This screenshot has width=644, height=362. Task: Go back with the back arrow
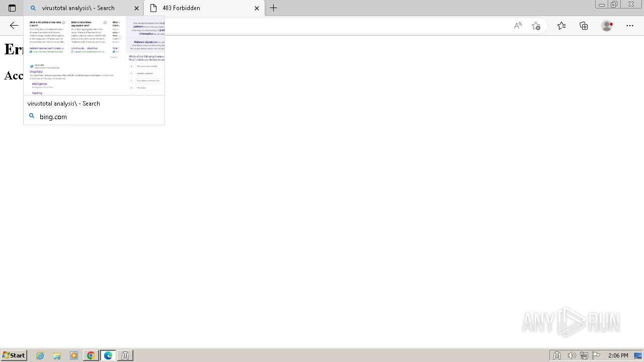[14, 26]
